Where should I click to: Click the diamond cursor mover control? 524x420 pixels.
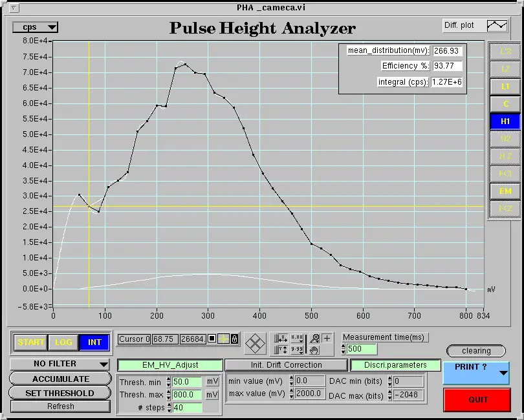(x=256, y=343)
